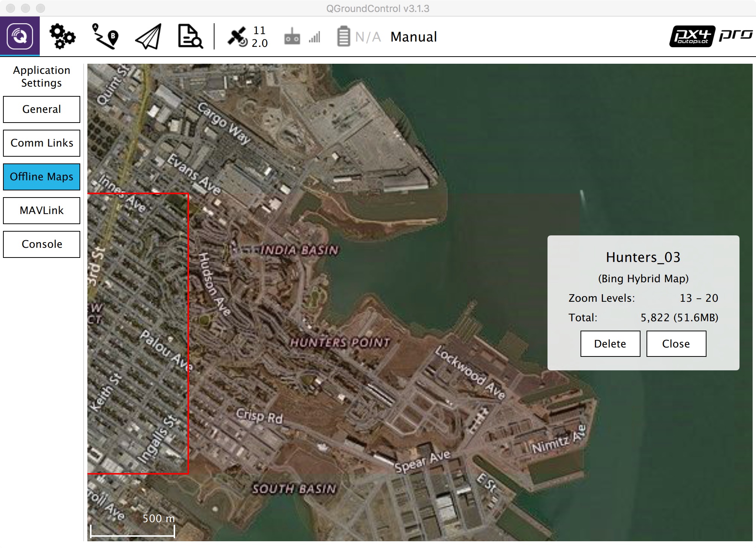Switch to the General settings section
The image size is (756, 548).
click(x=41, y=109)
